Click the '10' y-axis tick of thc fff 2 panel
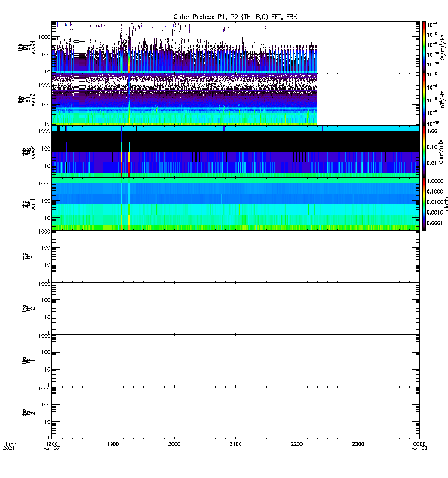 click(x=48, y=317)
